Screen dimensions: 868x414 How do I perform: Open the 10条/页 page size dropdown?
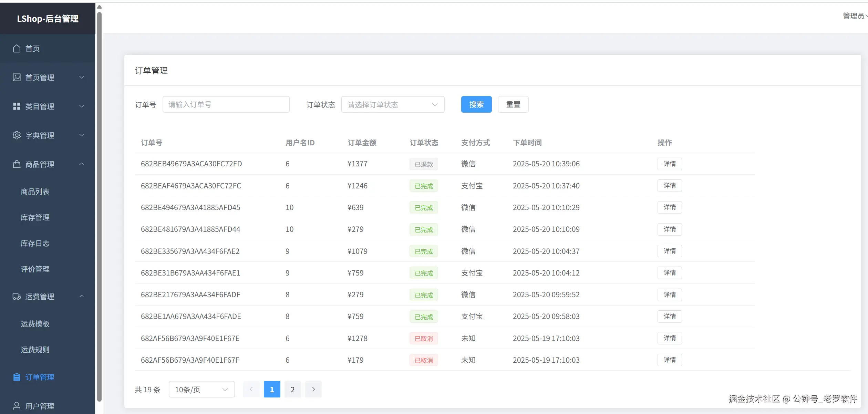tap(201, 389)
